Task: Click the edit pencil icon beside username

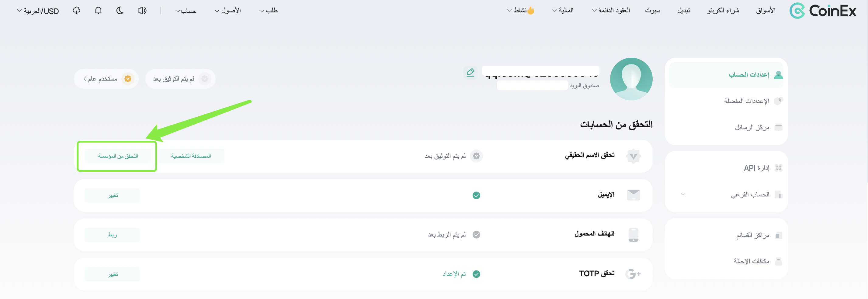Action: click(470, 72)
